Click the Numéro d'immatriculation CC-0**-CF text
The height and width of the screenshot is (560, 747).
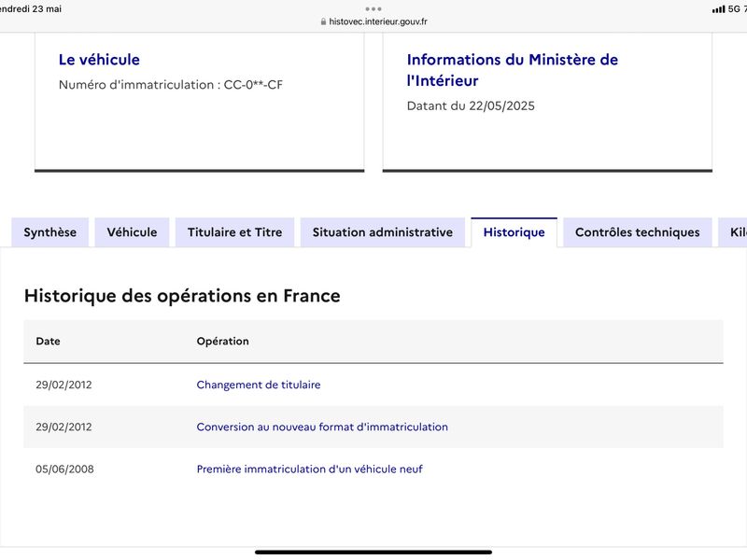171,85
